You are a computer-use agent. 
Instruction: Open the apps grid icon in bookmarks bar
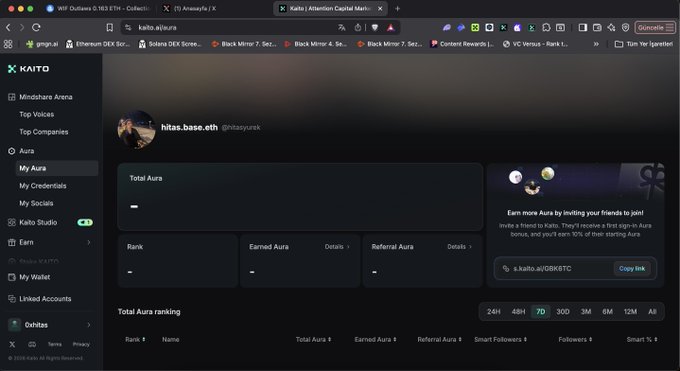8,44
